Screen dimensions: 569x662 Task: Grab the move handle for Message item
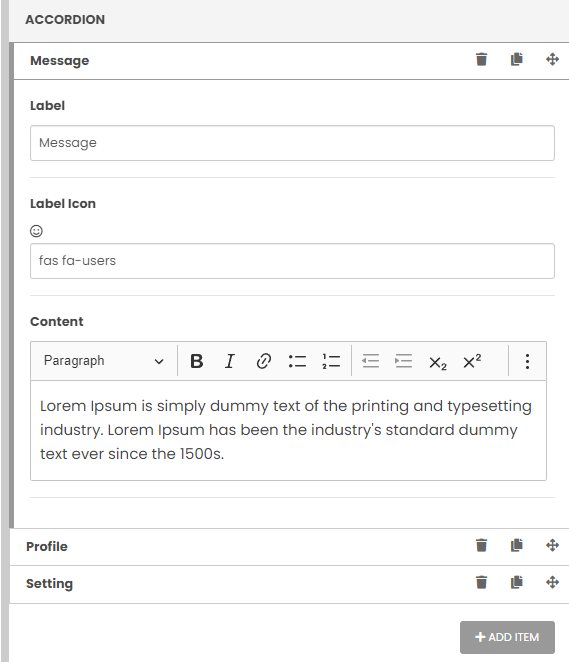(x=552, y=60)
